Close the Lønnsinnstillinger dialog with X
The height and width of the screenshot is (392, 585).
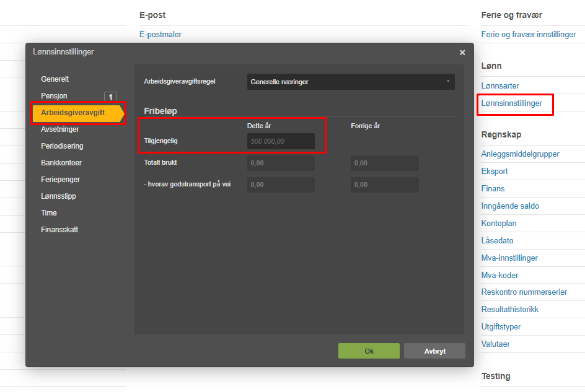click(x=462, y=52)
